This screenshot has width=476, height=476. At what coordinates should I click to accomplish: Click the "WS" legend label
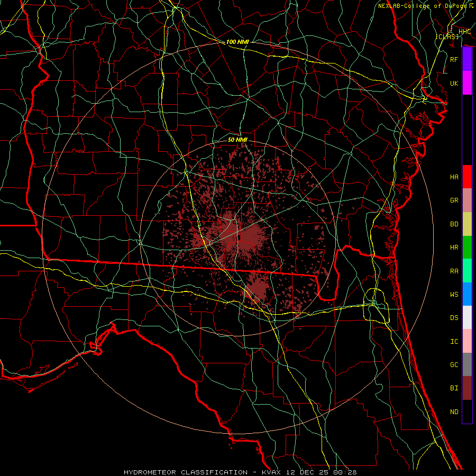click(x=454, y=294)
